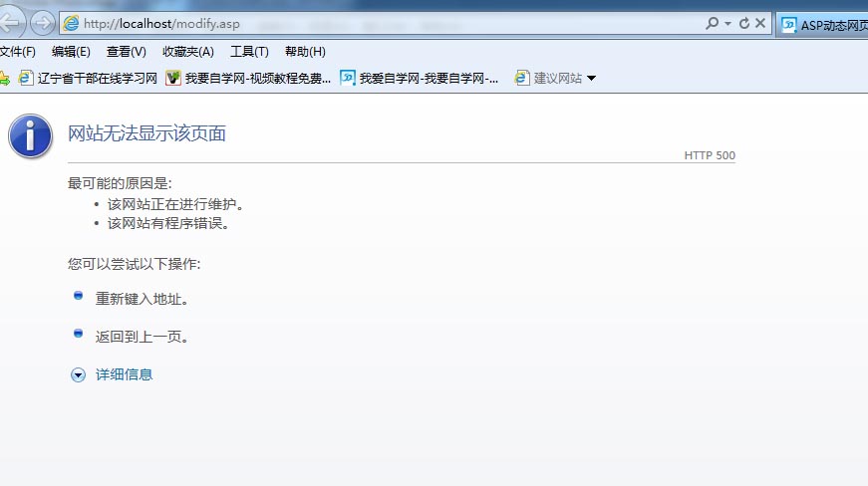
Task: Click the IE page icon in address bar
Action: tap(71, 23)
